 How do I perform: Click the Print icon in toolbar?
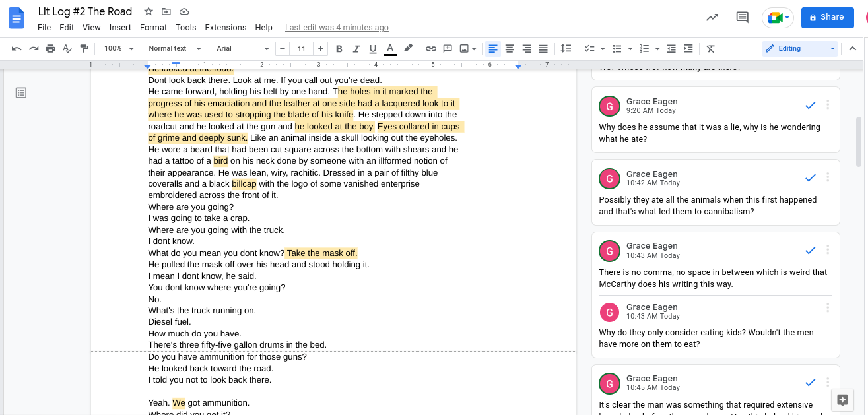pos(50,49)
